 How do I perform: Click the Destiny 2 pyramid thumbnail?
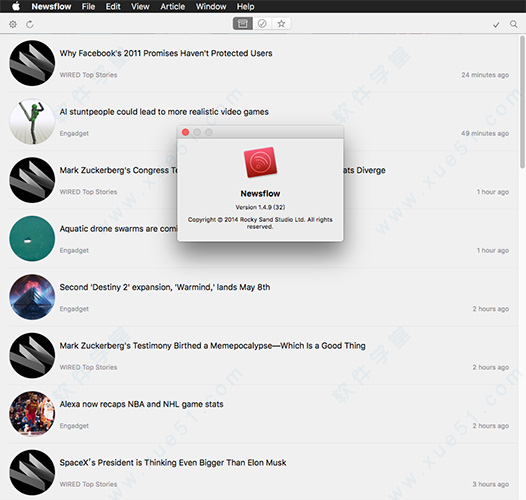[x=32, y=297]
